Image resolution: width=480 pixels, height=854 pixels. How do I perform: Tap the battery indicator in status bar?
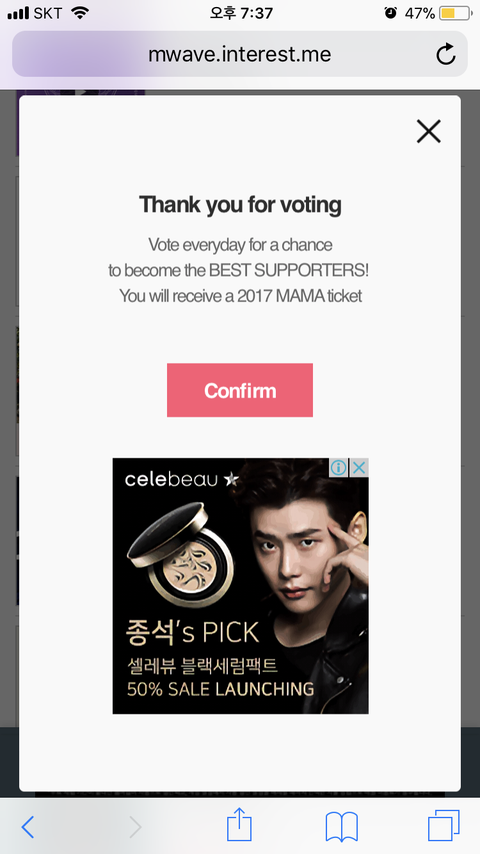455,13
